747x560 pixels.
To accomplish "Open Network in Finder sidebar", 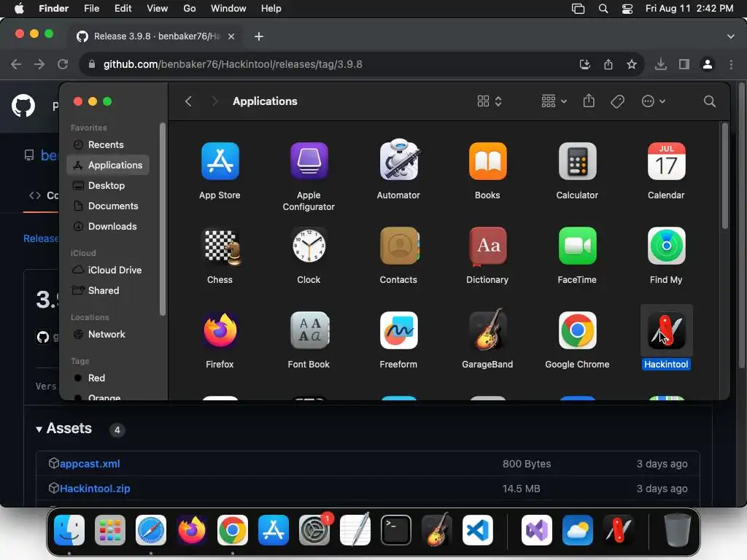I will [x=108, y=334].
